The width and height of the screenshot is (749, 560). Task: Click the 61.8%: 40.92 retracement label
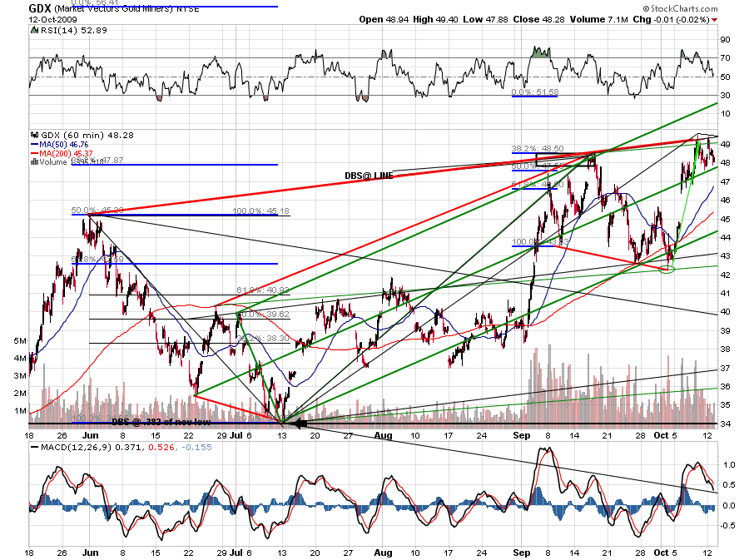tap(263, 290)
